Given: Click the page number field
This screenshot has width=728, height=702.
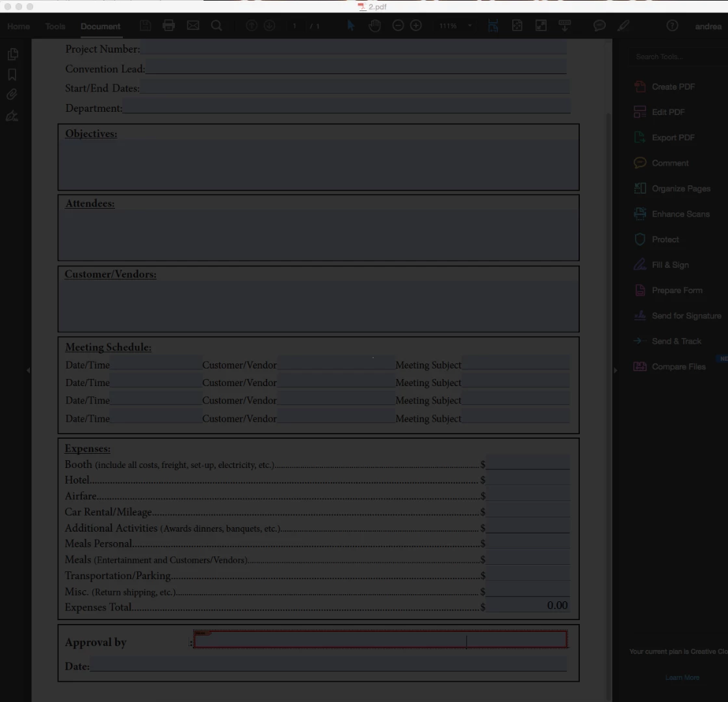Looking at the screenshot, I should point(294,26).
